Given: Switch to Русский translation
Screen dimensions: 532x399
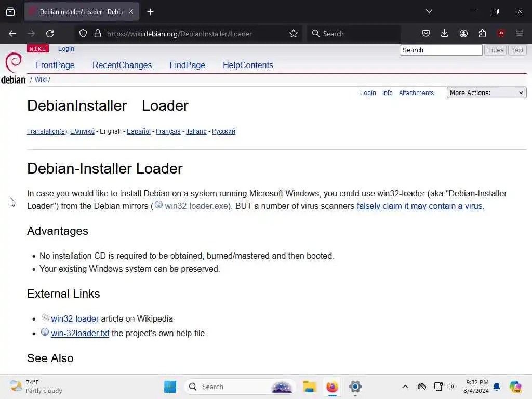Looking at the screenshot, I should click(x=223, y=131).
